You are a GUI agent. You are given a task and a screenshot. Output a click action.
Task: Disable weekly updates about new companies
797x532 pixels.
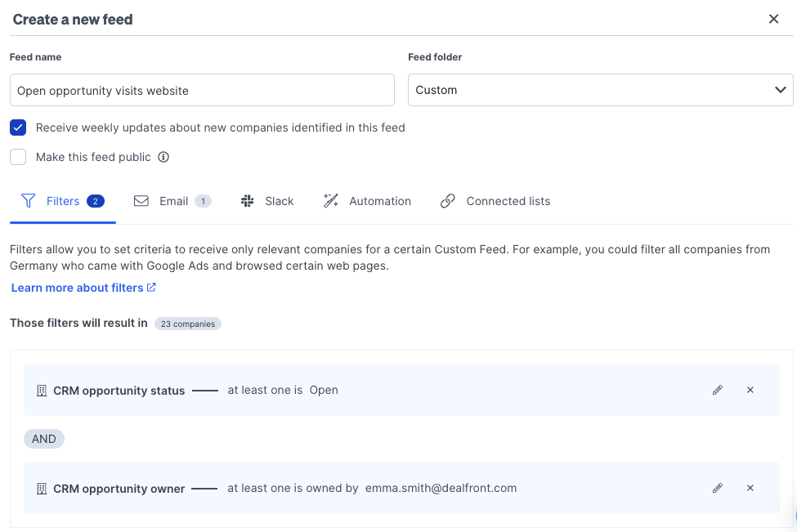tap(18, 127)
